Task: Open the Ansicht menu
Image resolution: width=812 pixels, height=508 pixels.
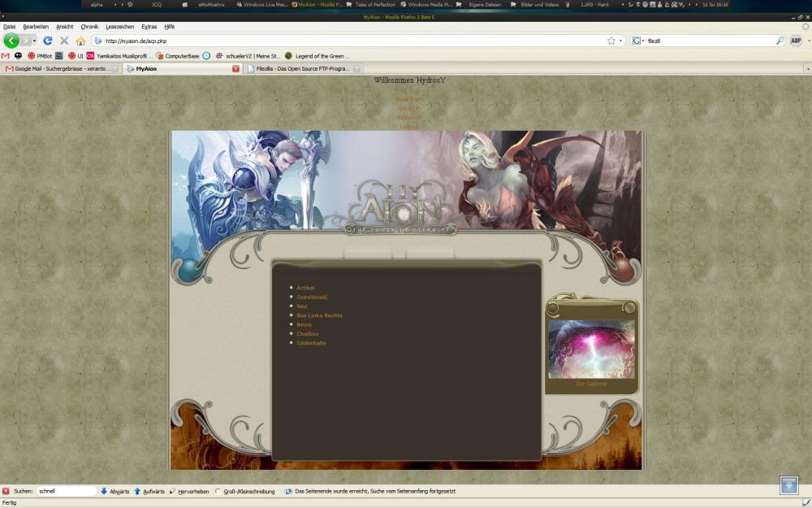Action: pyautogui.click(x=65, y=27)
